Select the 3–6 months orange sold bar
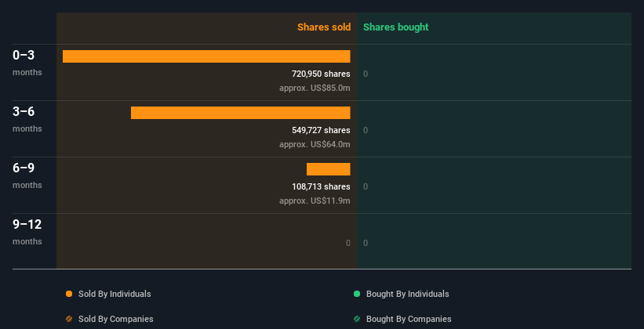This screenshot has height=329, width=644. tap(241, 113)
